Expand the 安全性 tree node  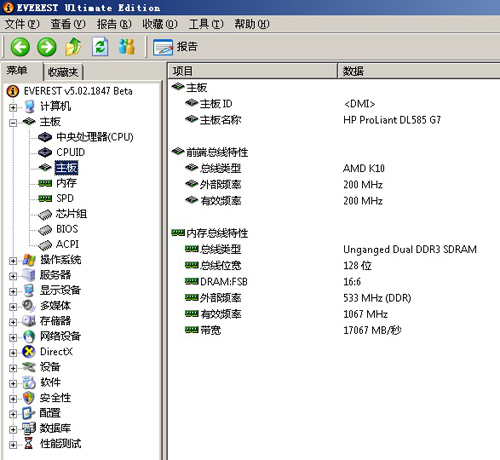[x=13, y=399]
